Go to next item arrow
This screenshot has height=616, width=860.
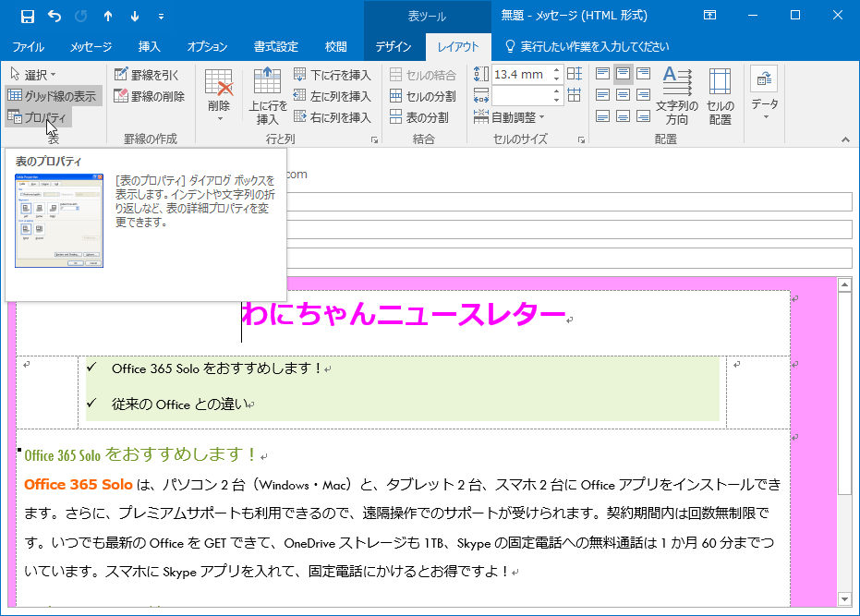tap(135, 17)
